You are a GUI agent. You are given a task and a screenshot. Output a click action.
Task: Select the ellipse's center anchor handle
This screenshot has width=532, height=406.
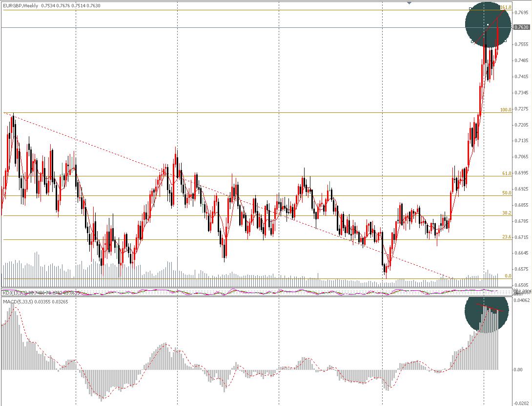pos(488,25)
